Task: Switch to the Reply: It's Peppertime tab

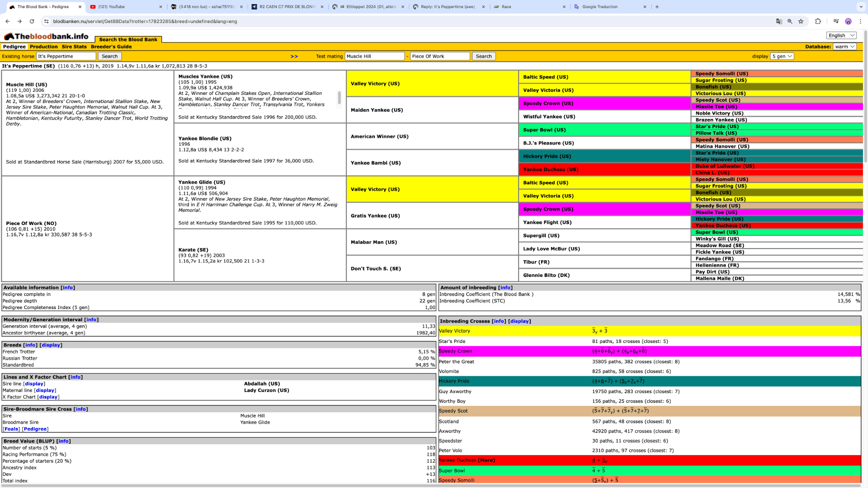Action: (x=448, y=7)
